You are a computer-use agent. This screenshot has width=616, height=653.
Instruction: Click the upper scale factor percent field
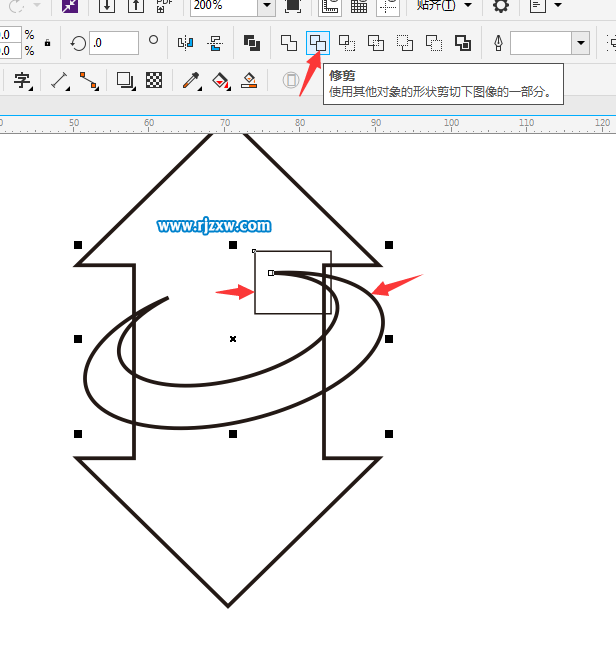coord(10,35)
